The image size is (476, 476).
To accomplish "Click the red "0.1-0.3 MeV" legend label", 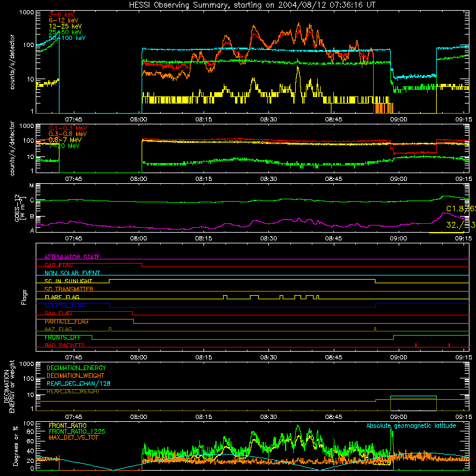I will [68, 128].
